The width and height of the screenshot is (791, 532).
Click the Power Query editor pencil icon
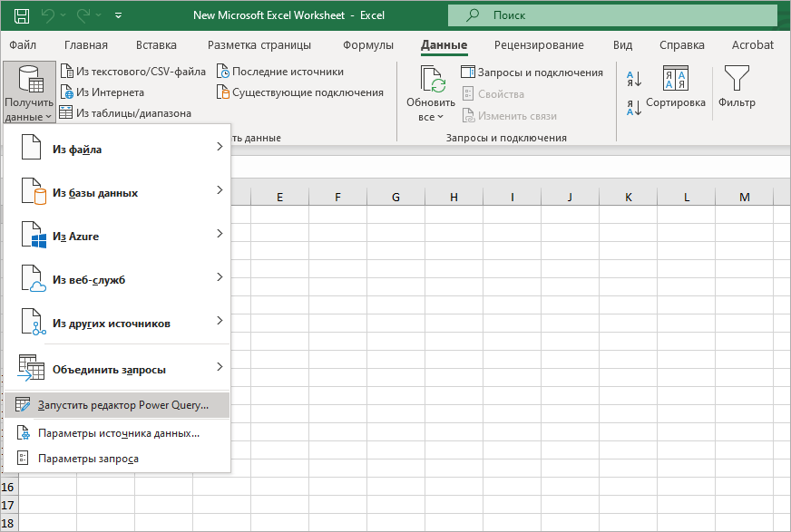click(x=23, y=404)
